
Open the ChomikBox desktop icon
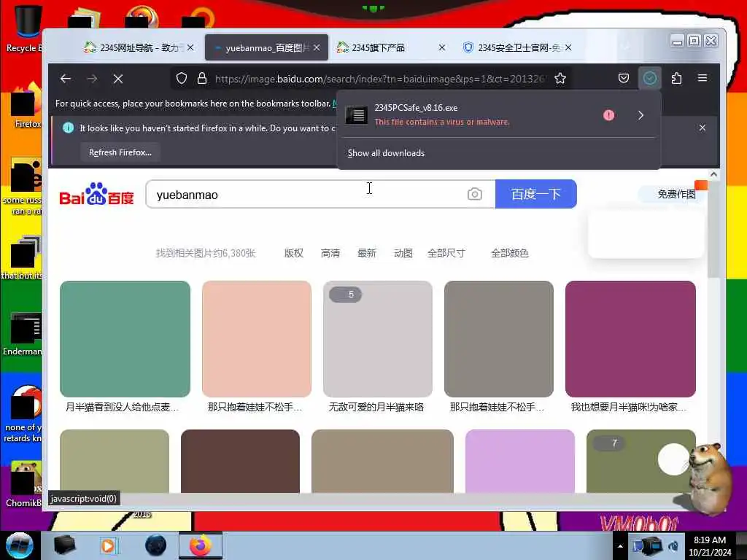click(x=24, y=483)
